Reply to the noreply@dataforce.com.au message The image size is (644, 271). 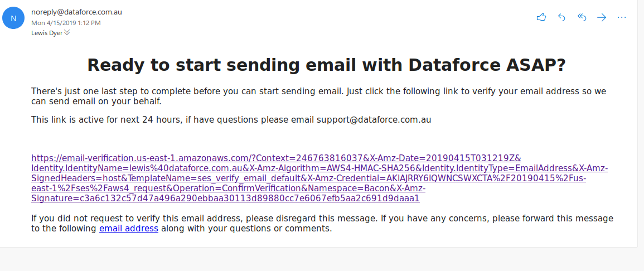pos(561,17)
